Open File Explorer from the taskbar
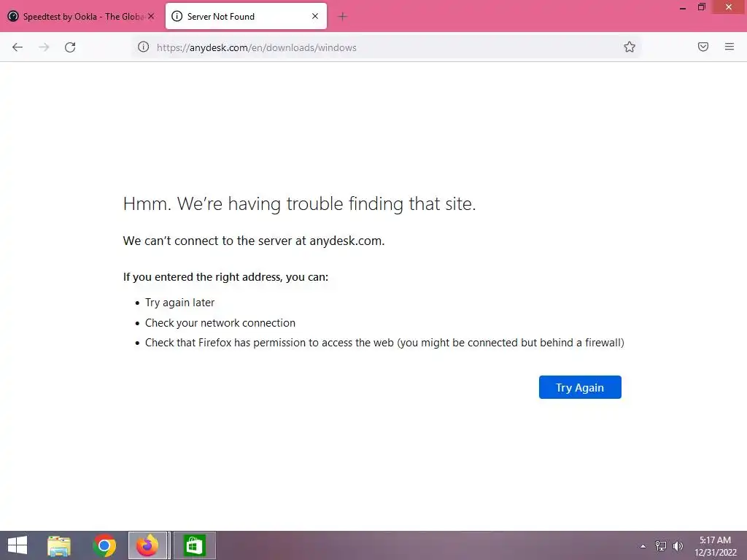Viewport: 747px width, 560px height. tap(59, 545)
